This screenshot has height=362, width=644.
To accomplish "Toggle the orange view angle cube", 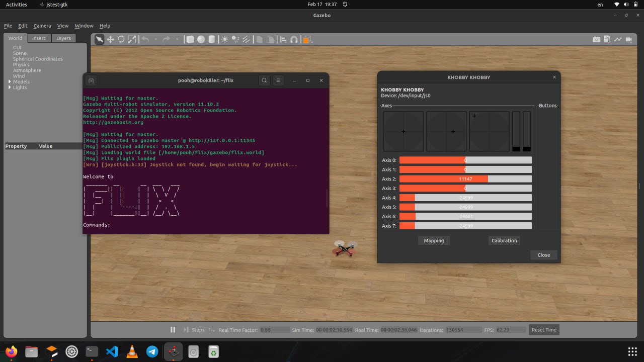I will click(307, 39).
